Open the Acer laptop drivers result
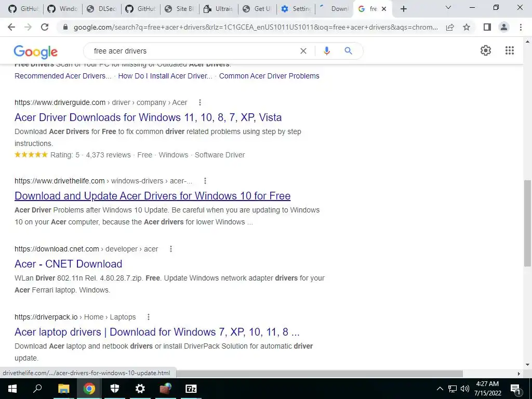Viewport: 532px width, 399px height. (157, 332)
